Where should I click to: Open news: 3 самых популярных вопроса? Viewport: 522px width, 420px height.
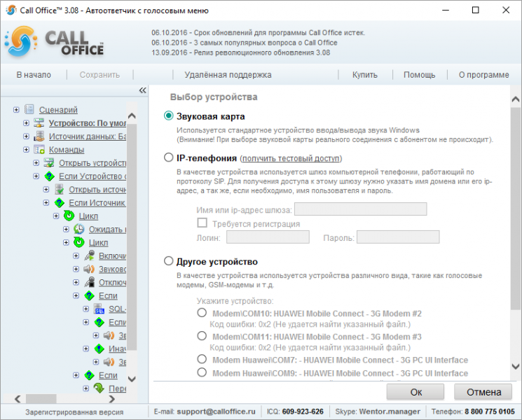(245, 43)
